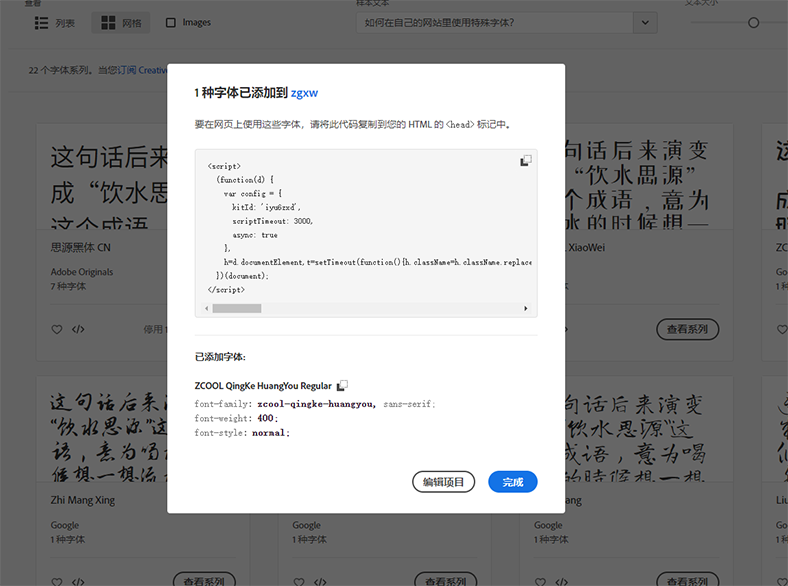Click 查看系列 on the Zhi Mang Xing card
The image size is (788, 586).
point(204,580)
